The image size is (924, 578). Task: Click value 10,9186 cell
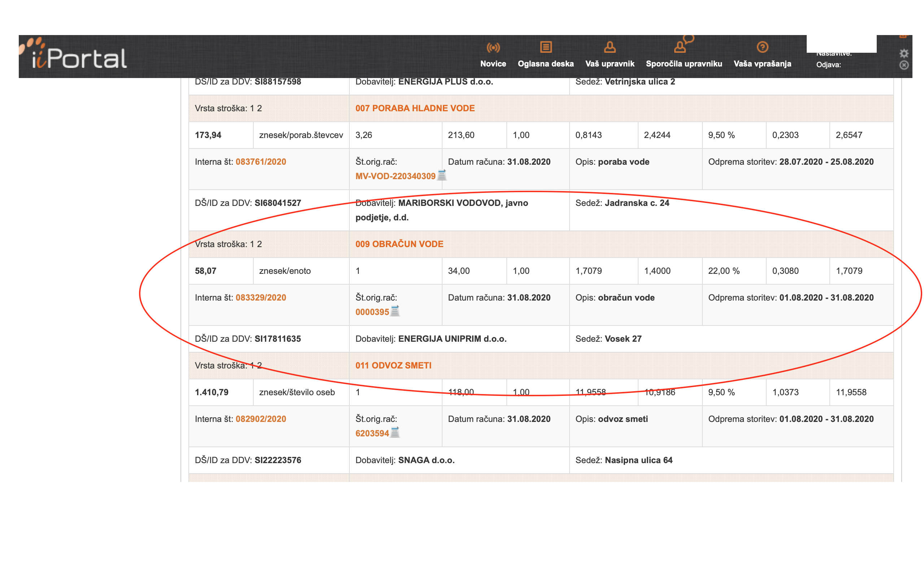[x=670, y=392]
